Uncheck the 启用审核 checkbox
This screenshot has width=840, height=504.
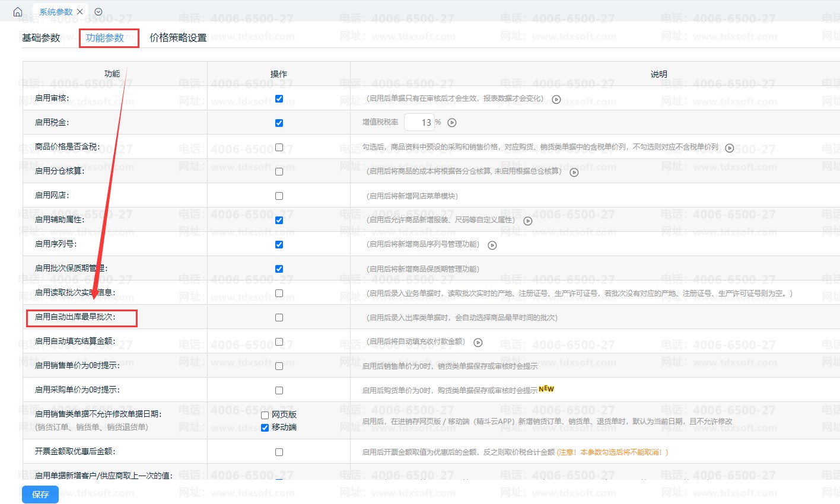tap(279, 99)
